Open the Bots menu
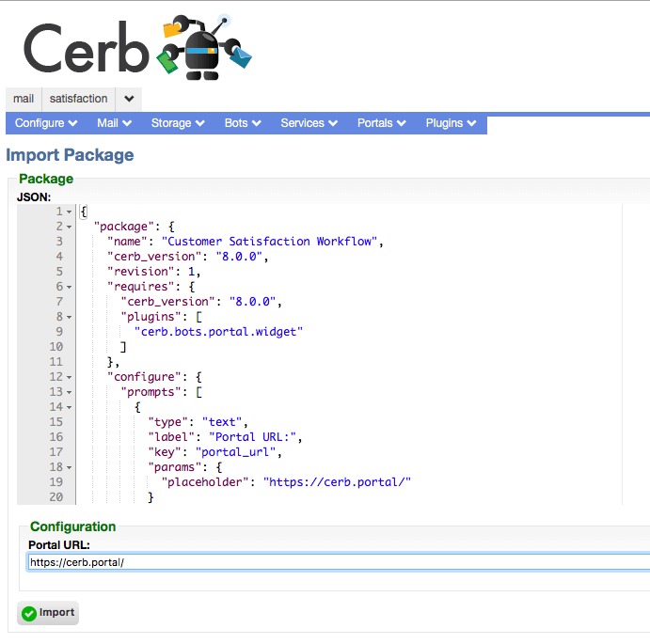The width and height of the screenshot is (650, 644). click(243, 123)
